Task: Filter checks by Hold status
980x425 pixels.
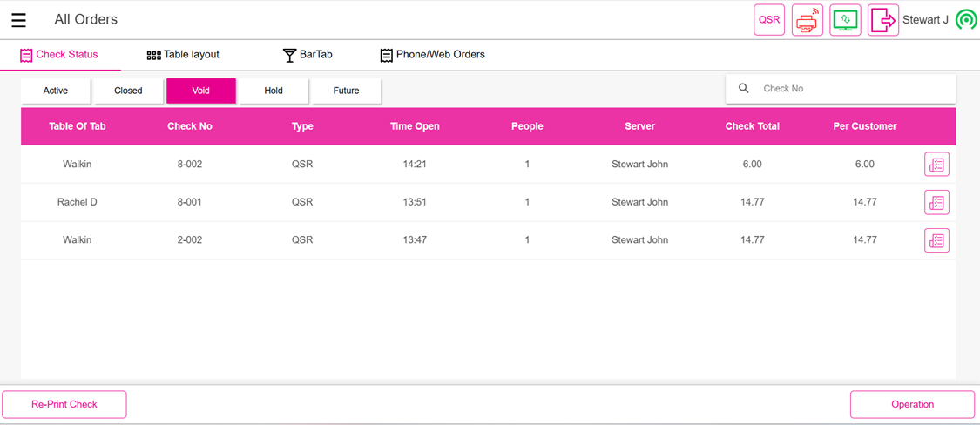Action: [x=274, y=91]
